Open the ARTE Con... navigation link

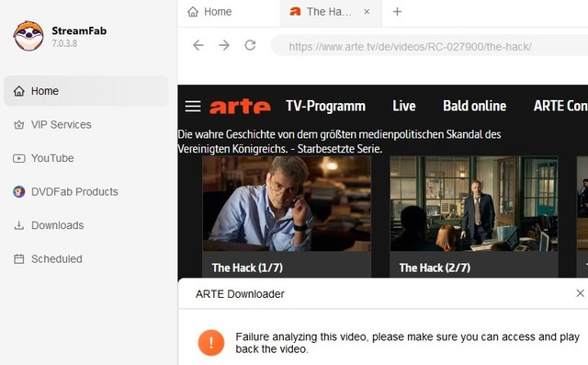pos(560,106)
